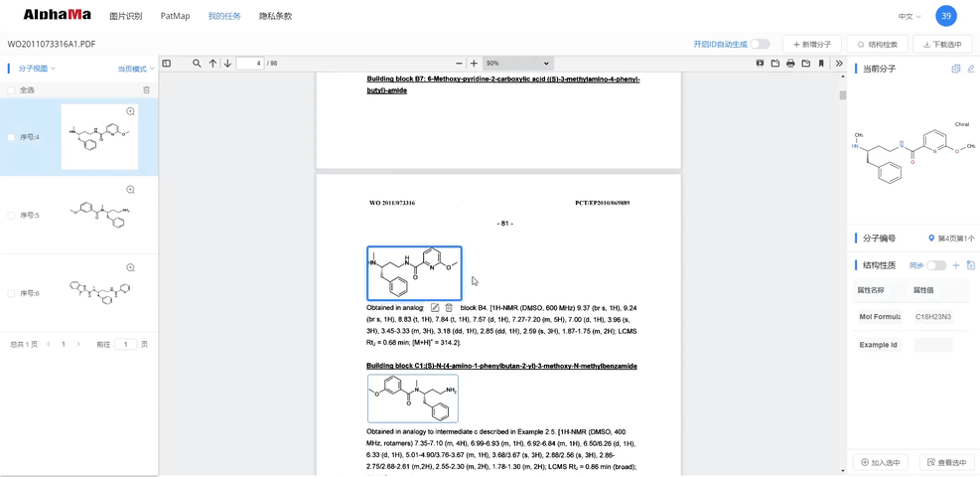
Task: Select the 序号:6 molecule thumbnail
Action: pyautogui.click(x=100, y=293)
